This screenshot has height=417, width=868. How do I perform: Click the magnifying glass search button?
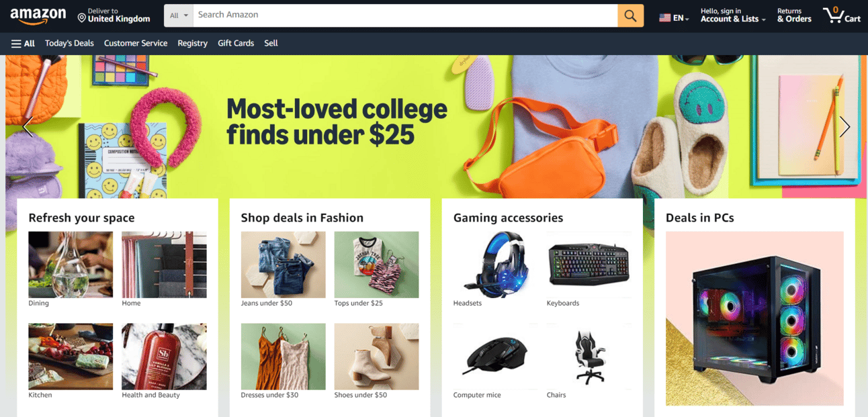(x=630, y=15)
